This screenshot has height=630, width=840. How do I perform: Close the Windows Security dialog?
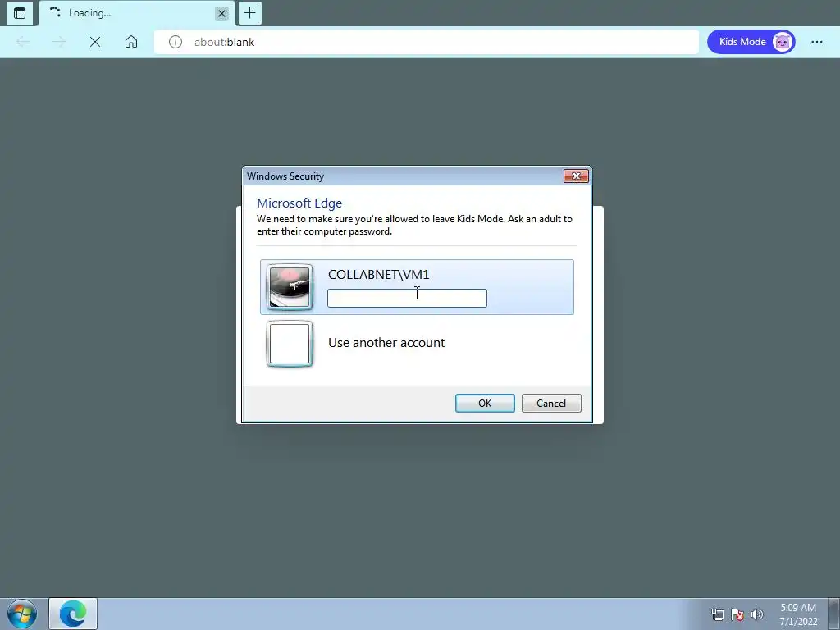[x=576, y=176]
